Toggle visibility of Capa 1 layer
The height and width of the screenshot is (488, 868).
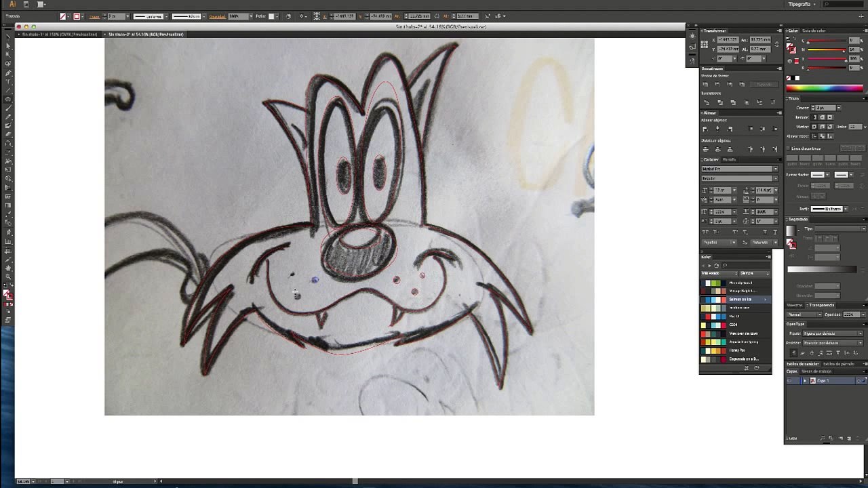[789, 381]
